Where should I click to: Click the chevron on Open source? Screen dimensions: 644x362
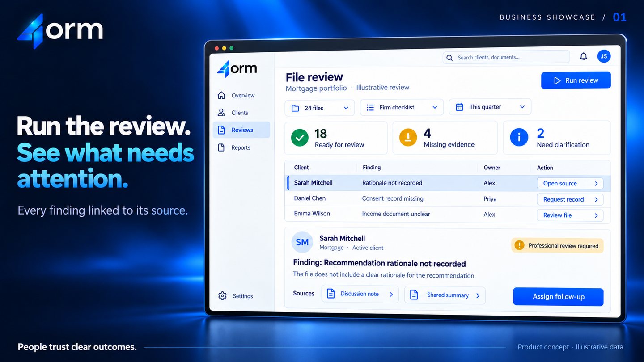[596, 184]
